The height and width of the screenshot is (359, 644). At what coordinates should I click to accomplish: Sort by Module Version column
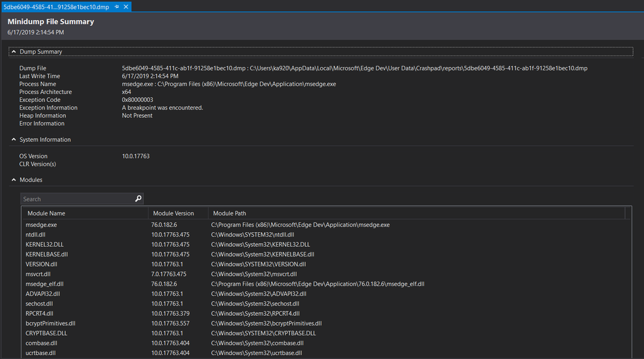click(178, 213)
